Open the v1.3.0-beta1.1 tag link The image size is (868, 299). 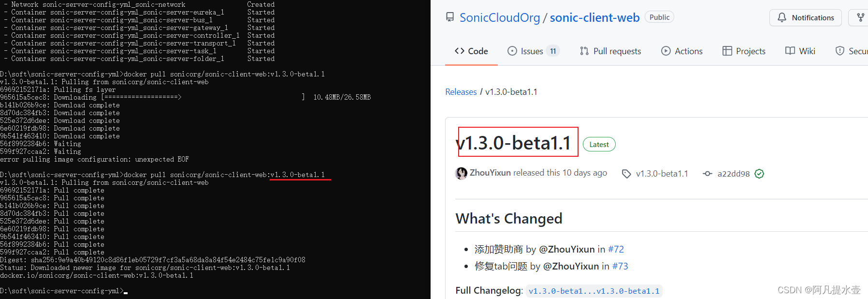[x=662, y=174]
